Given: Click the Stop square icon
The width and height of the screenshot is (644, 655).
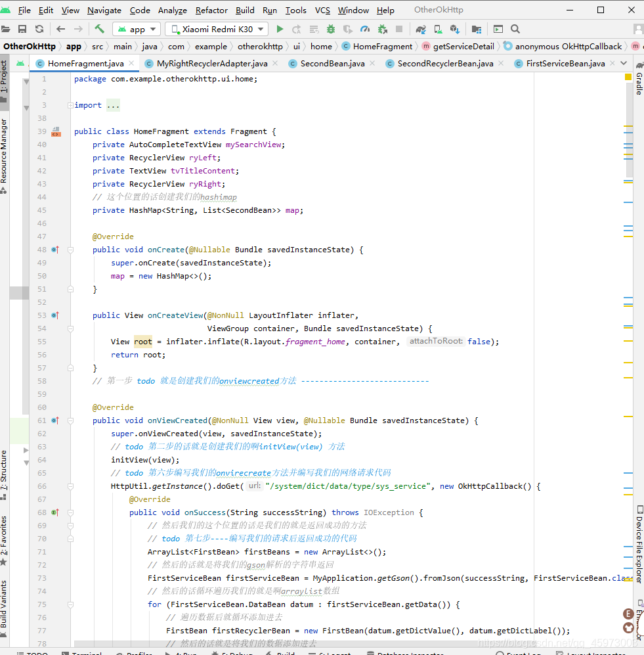Looking at the screenshot, I should tap(399, 30).
